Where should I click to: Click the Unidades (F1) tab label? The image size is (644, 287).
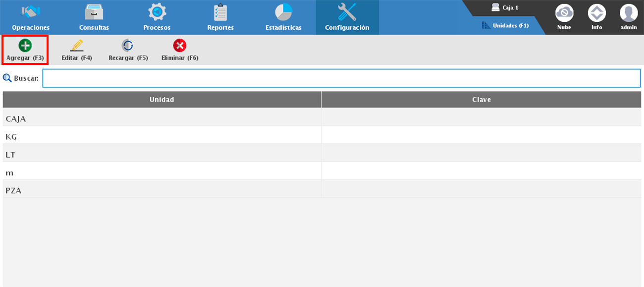[x=510, y=25]
